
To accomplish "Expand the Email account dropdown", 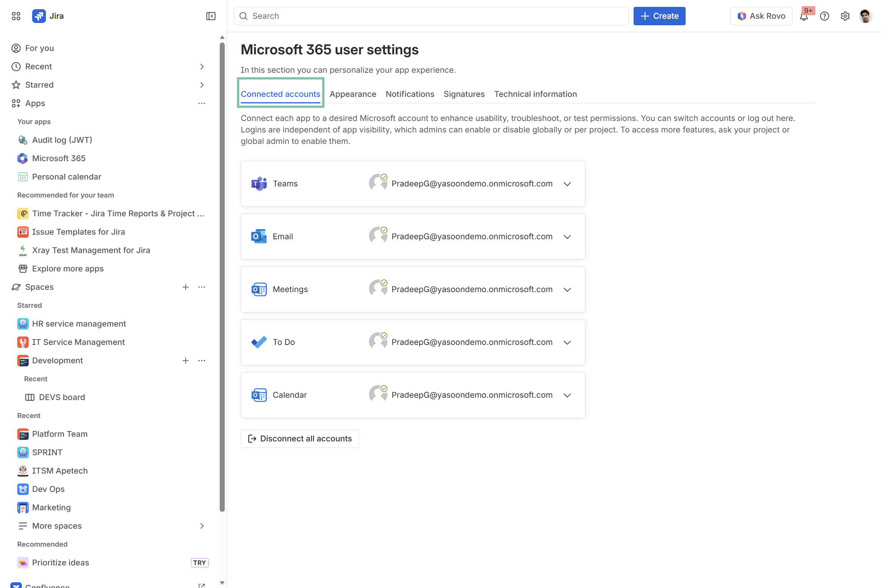I will pos(567,237).
